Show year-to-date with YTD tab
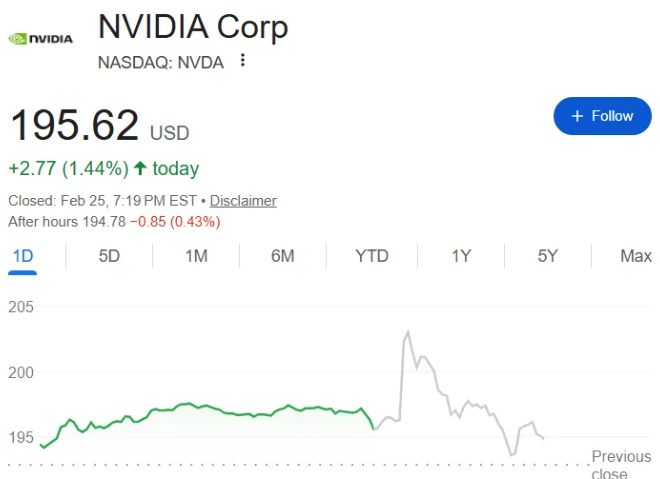 point(372,256)
